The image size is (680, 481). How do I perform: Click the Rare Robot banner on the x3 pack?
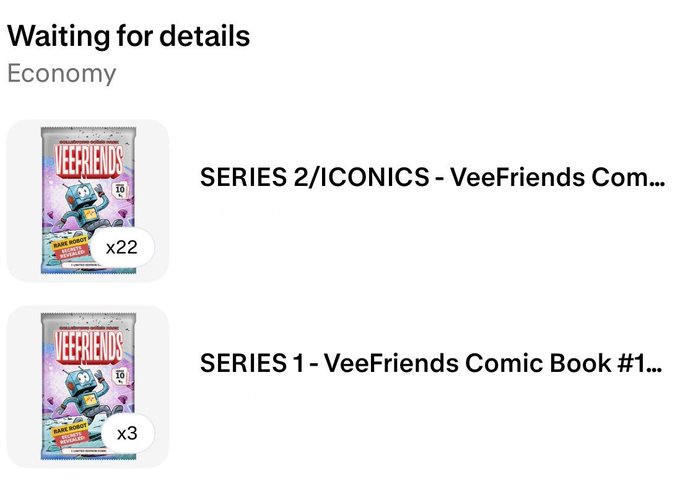[68, 428]
